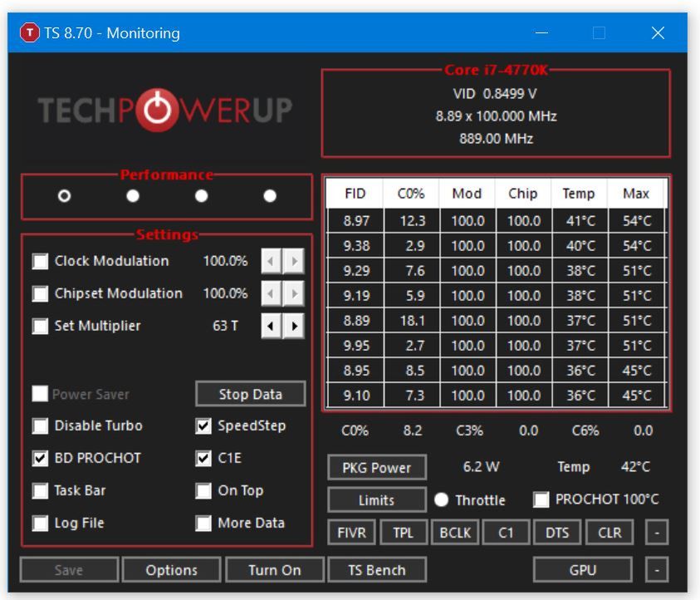
Task: Open the Options window
Action: pos(171,569)
